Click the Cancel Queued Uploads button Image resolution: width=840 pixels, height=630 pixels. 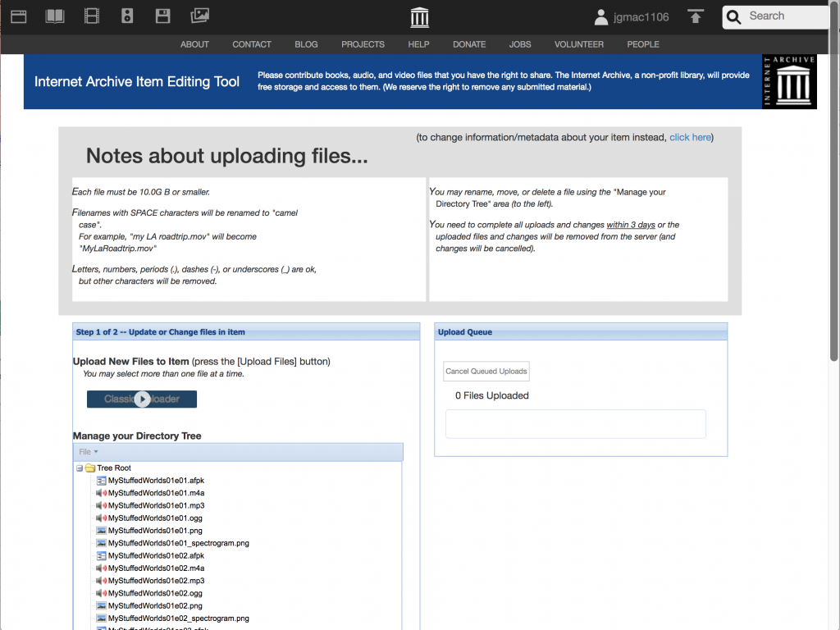click(x=486, y=372)
